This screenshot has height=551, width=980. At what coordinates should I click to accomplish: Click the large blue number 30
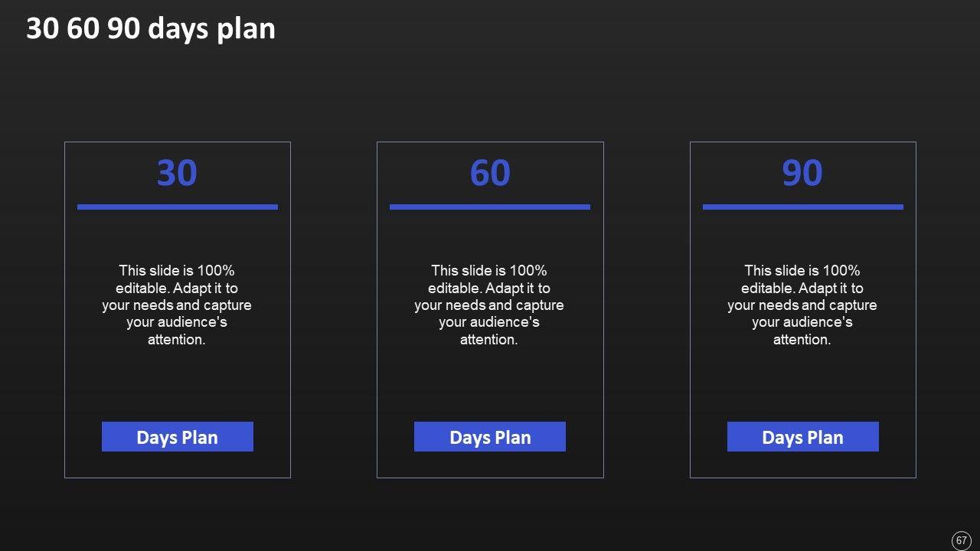[177, 173]
